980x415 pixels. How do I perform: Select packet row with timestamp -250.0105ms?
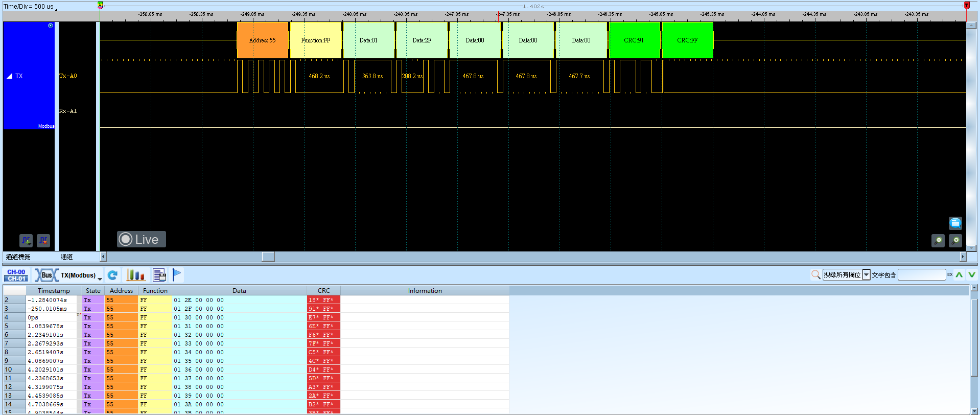256,309
